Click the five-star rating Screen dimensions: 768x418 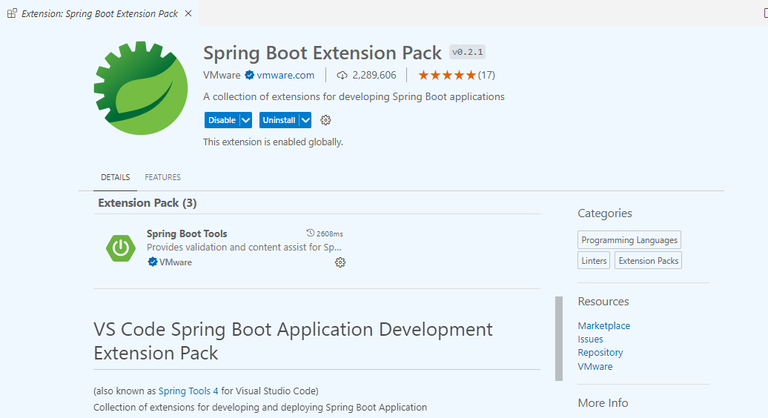[x=446, y=75]
